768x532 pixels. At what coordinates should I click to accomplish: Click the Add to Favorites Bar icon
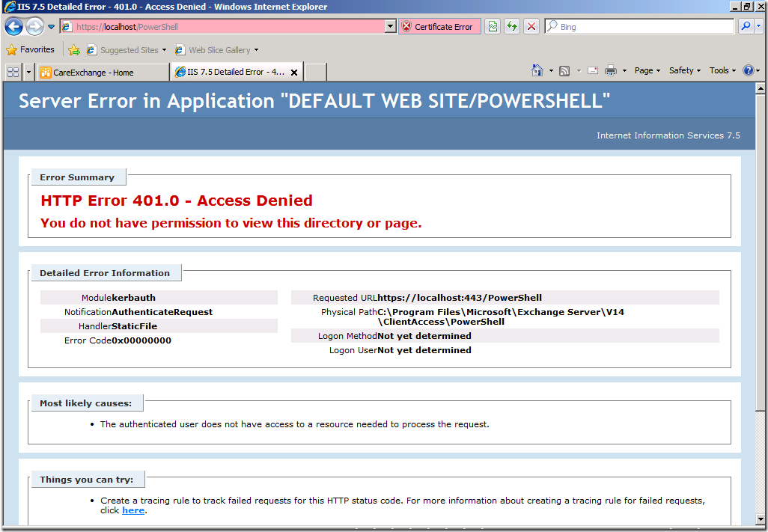click(x=74, y=50)
